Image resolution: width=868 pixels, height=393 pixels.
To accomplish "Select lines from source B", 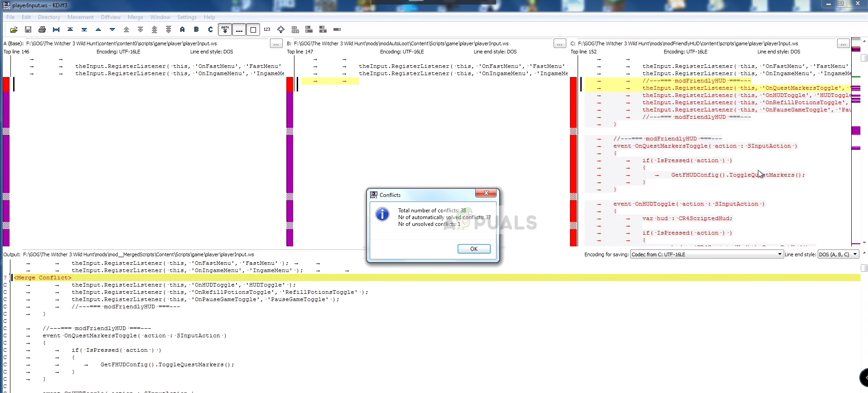I will point(197,29).
